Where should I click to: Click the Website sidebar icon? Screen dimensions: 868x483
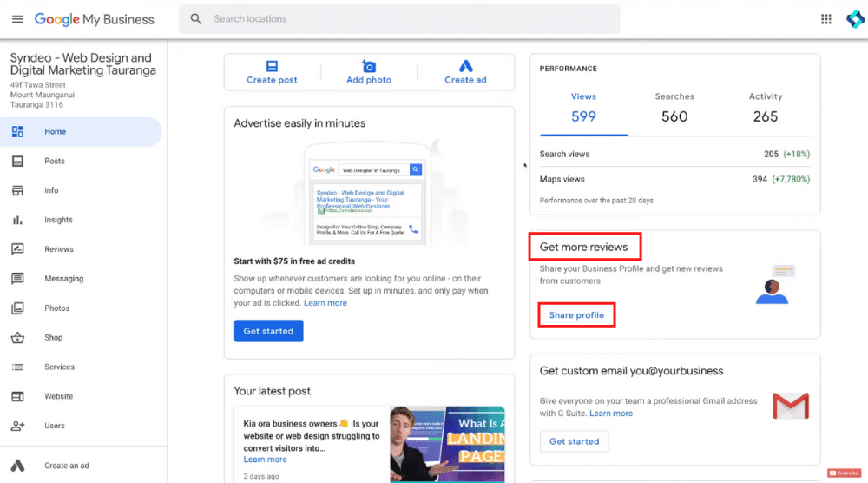(x=17, y=396)
